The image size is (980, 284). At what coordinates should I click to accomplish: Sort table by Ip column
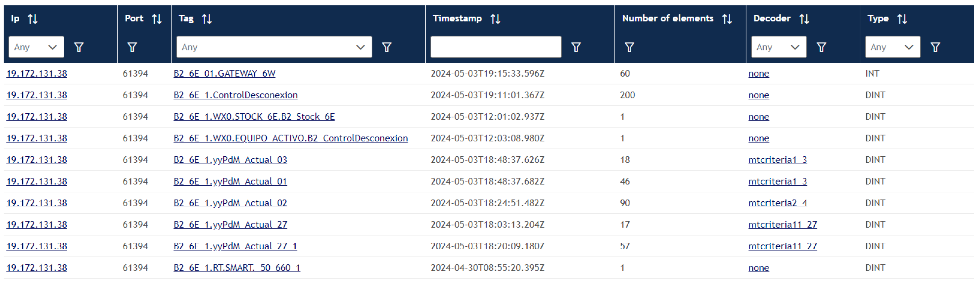click(x=33, y=19)
